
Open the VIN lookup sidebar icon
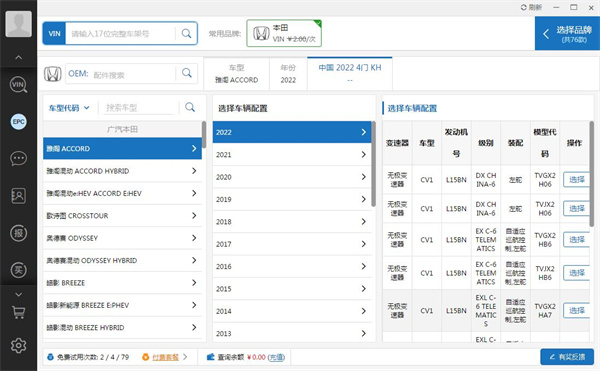[x=18, y=85]
